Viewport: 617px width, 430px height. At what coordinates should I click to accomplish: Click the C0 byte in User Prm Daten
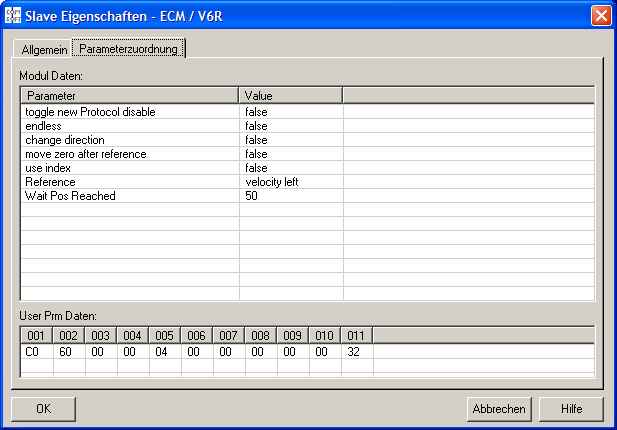[x=32, y=352]
